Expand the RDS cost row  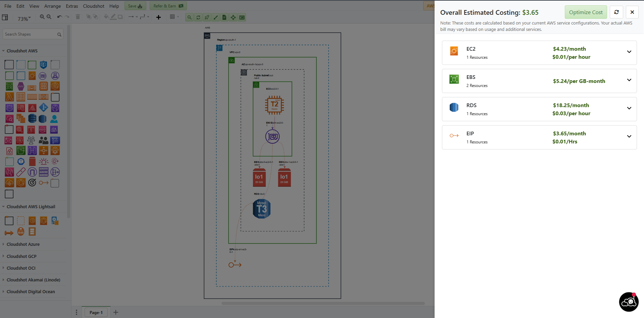[x=629, y=108]
